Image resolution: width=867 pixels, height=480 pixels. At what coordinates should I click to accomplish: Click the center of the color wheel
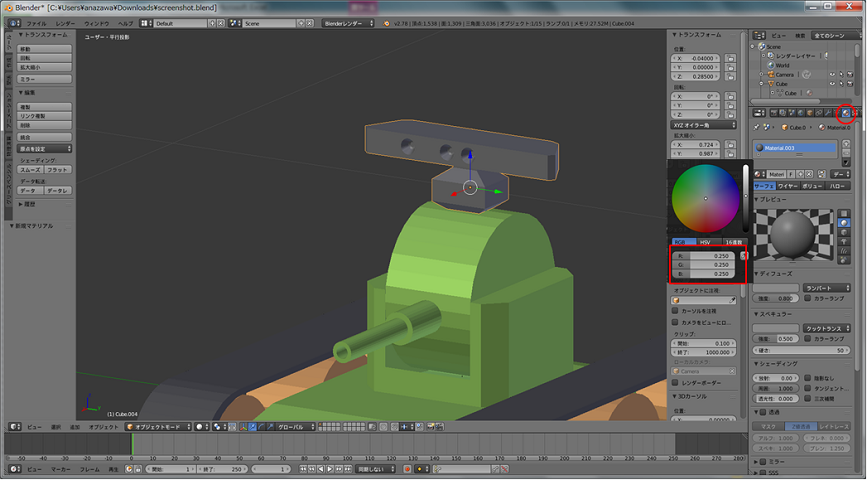pyautogui.click(x=704, y=198)
